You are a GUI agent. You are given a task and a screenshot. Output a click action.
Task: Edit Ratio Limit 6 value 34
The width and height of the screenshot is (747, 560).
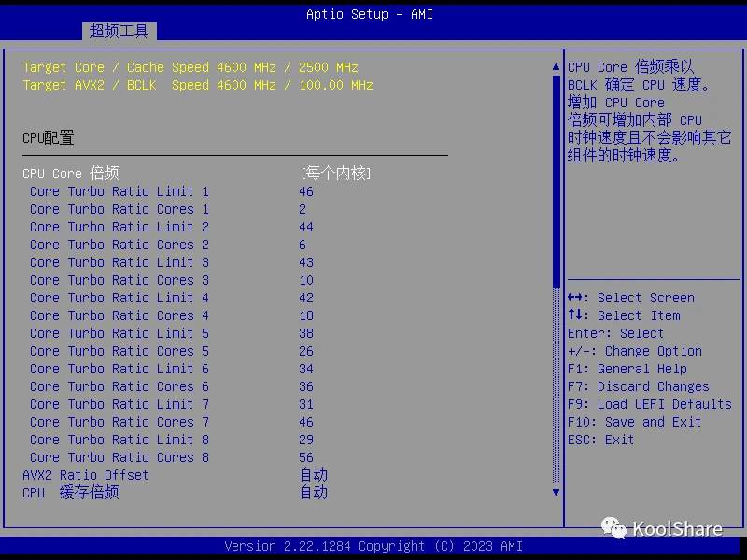pyautogui.click(x=306, y=369)
